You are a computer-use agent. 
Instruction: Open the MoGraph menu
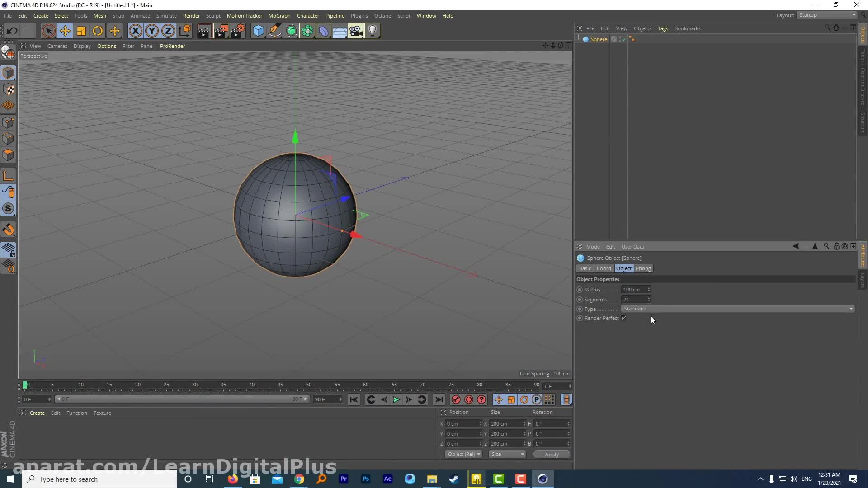[x=279, y=16]
